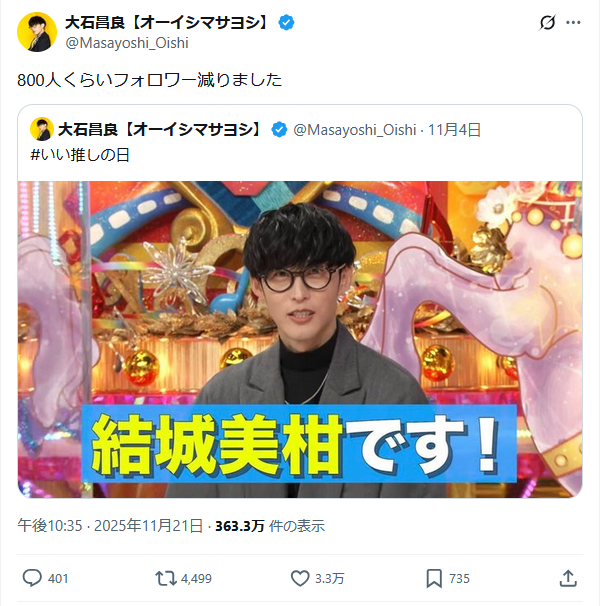The width and height of the screenshot is (603, 606).
Task: Click the 363.3万 件の表示 view count
Action: [x=270, y=526]
